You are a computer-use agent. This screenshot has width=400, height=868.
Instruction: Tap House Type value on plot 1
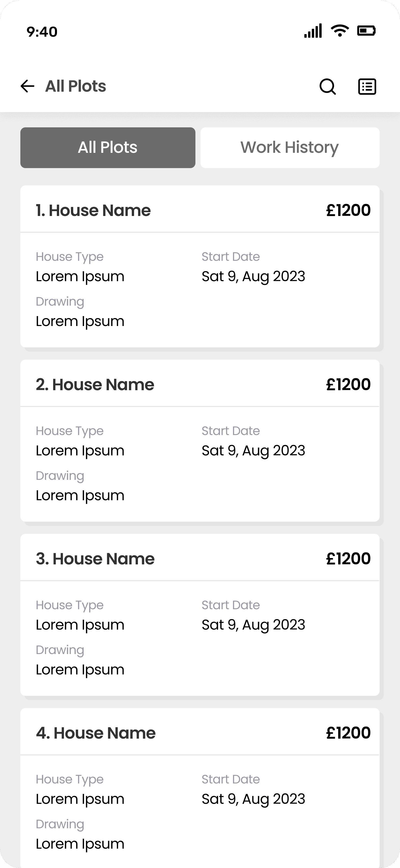coord(80,277)
